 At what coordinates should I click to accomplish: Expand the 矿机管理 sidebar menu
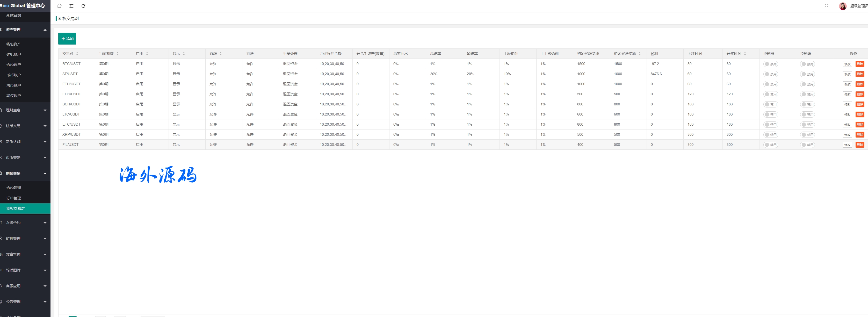(x=25, y=239)
